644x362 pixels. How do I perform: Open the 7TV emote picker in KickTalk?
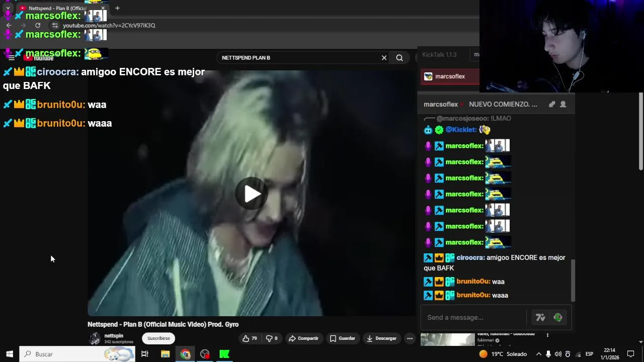click(540, 317)
